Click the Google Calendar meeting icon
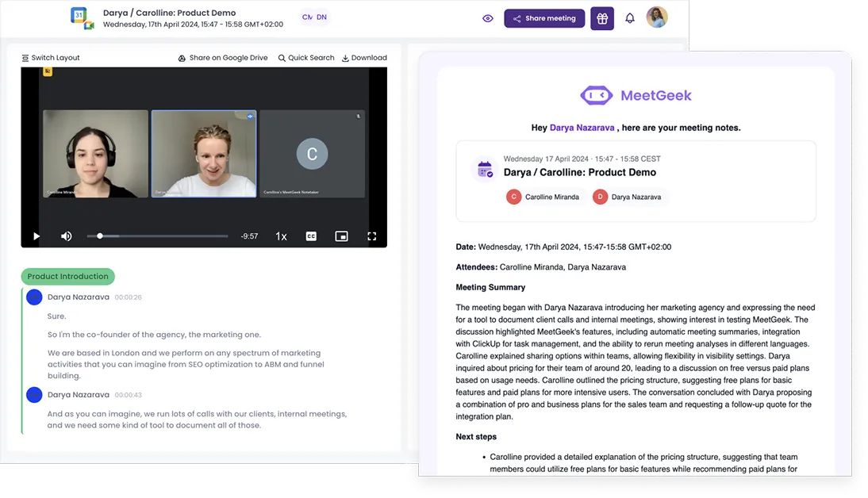 [x=82, y=17]
